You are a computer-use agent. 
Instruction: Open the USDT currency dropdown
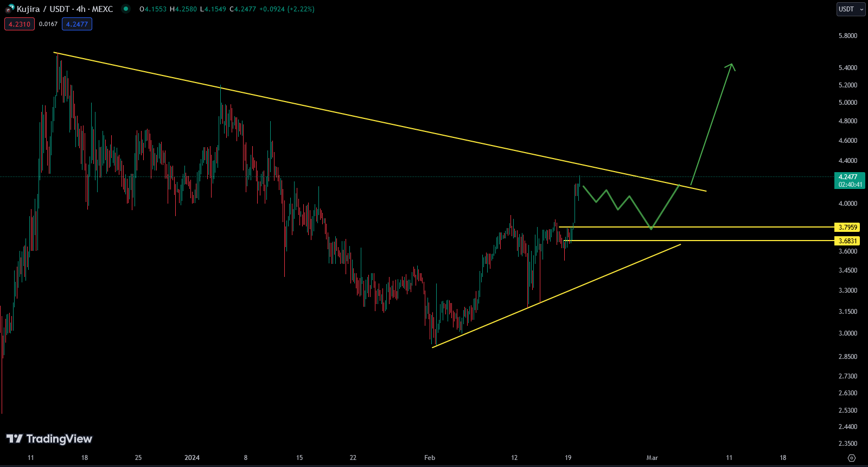(x=851, y=9)
